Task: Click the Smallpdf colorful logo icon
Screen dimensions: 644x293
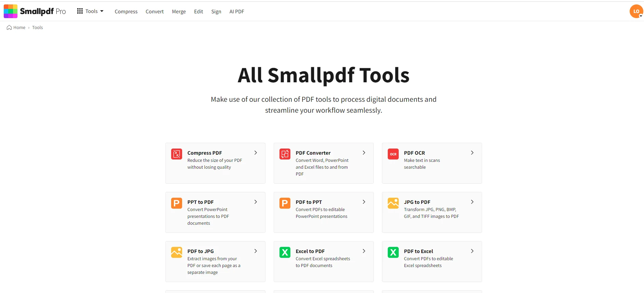Action: coord(11,11)
